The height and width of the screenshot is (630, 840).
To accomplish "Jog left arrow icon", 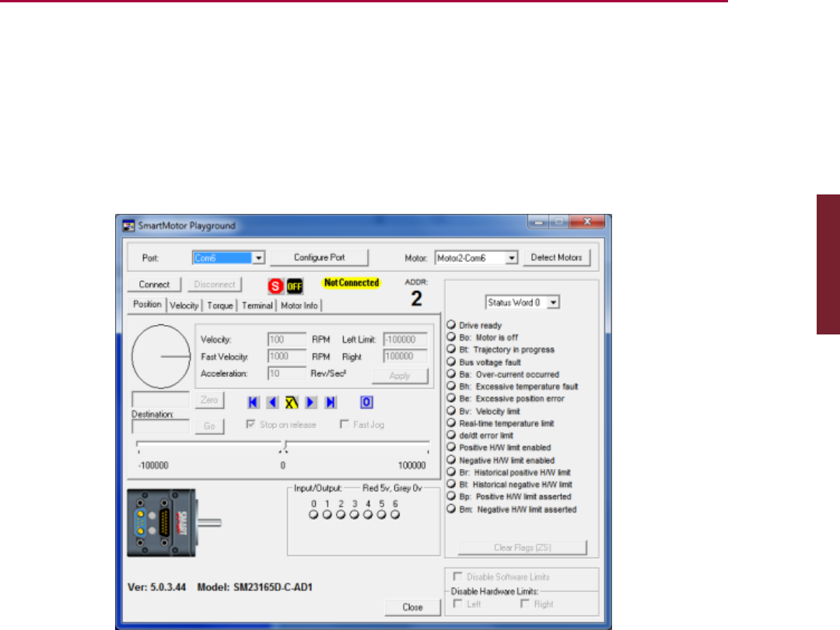I will pyautogui.click(x=272, y=402).
